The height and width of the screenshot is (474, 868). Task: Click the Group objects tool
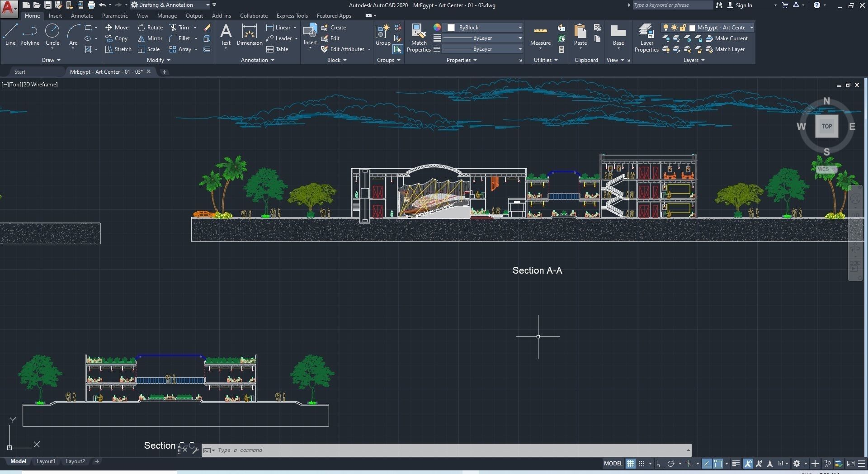(383, 35)
